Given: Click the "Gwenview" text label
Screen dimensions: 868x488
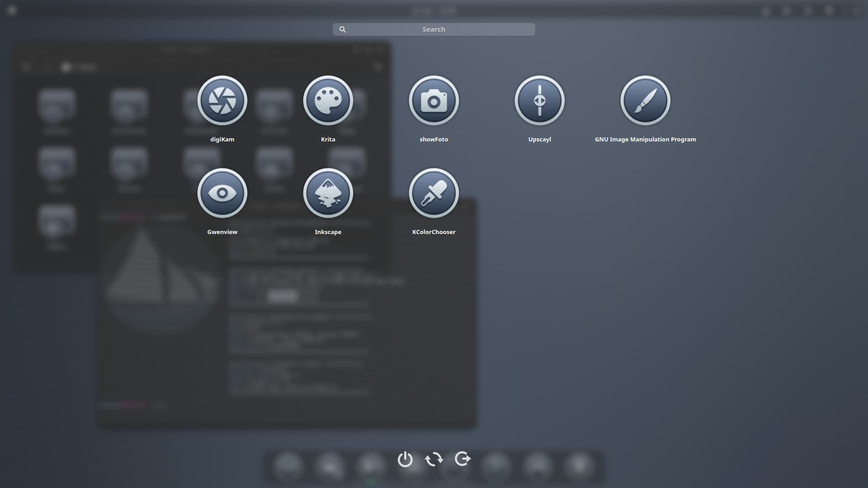Looking at the screenshot, I should (x=222, y=232).
